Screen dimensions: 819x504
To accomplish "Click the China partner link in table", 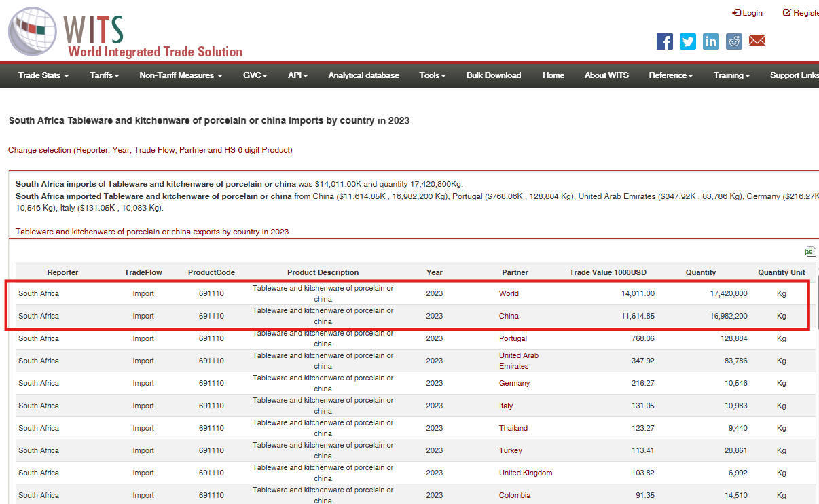I will pos(509,316).
